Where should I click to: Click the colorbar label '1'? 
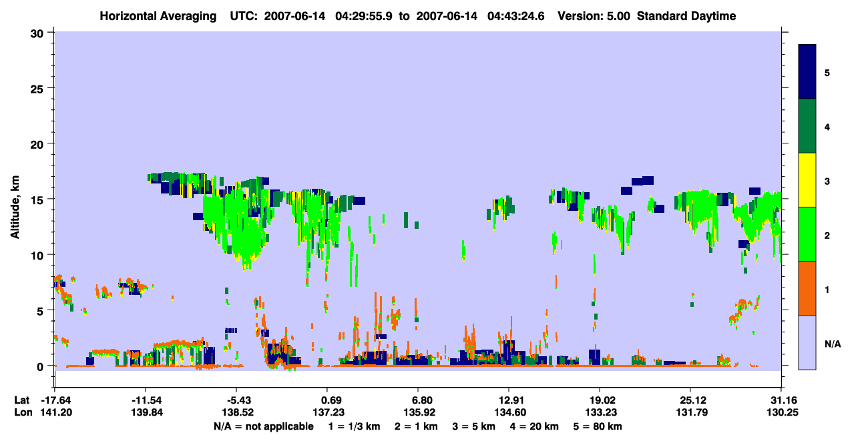[x=827, y=290]
